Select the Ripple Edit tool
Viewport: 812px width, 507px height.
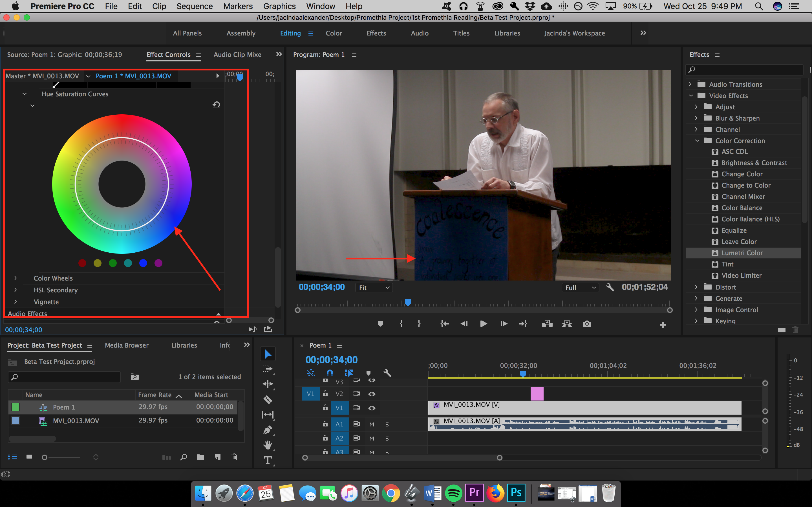tap(267, 384)
